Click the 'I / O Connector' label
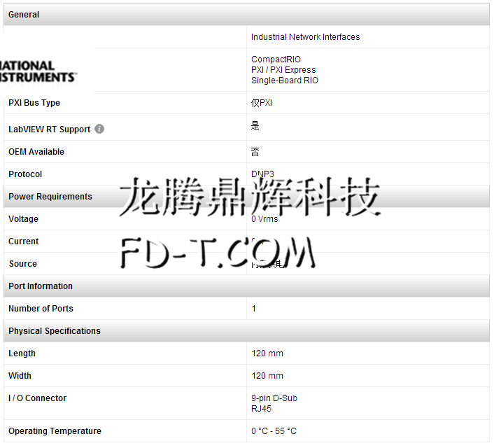The height and width of the screenshot is (448, 494). 38,398
